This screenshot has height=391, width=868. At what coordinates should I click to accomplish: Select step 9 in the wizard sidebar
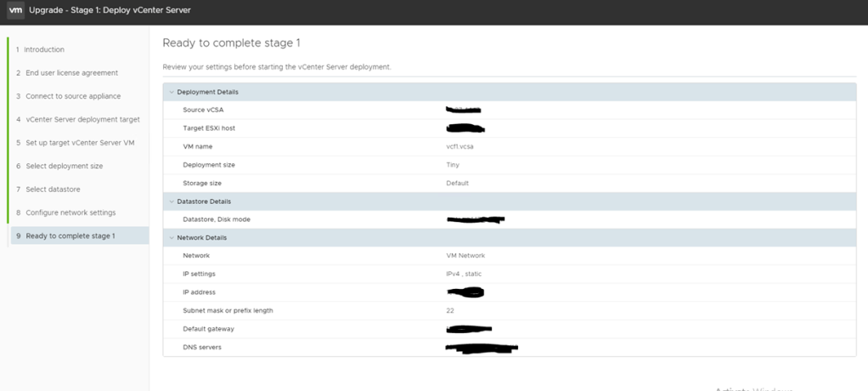(70, 235)
